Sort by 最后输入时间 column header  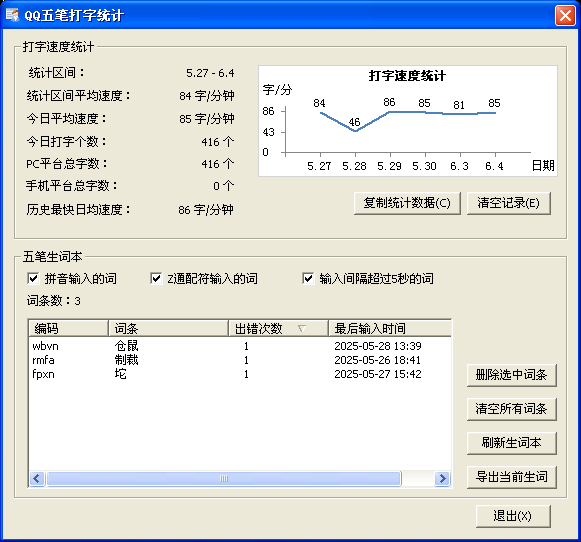click(x=390, y=328)
